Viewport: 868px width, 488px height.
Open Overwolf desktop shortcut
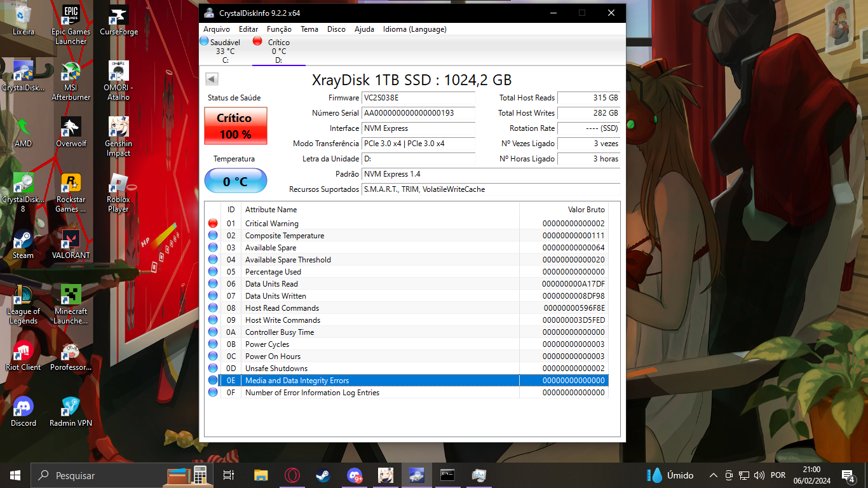point(71,132)
